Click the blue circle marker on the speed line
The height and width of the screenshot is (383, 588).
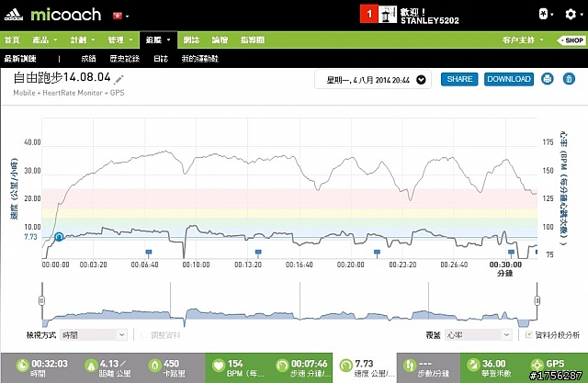click(59, 237)
